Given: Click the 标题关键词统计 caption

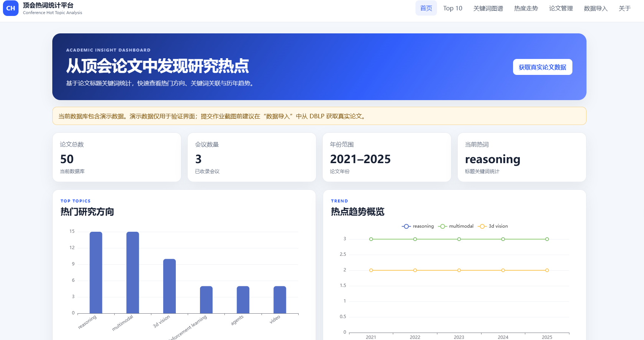Looking at the screenshot, I should tap(482, 171).
